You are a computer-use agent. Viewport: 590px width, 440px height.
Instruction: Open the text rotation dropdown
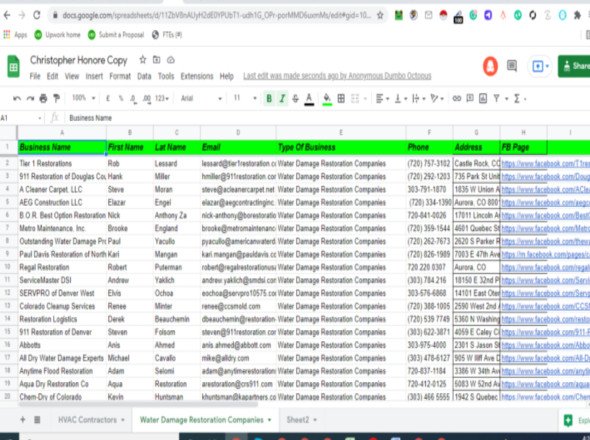click(437, 99)
